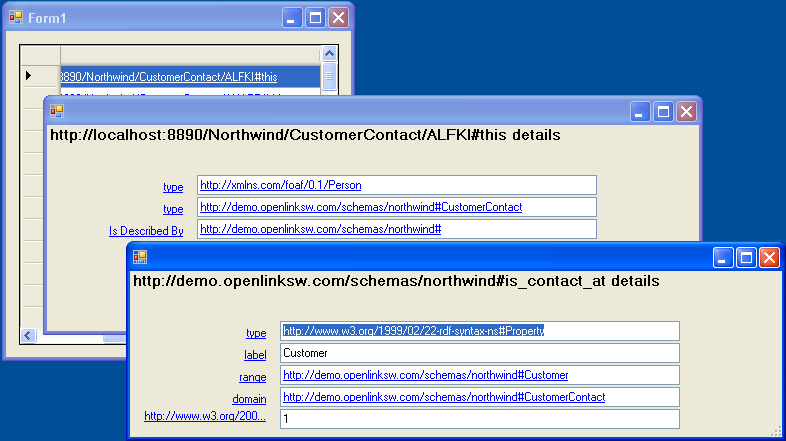Screen dimensions: 786x441
Task: Click the 'range' property link
Action: pyautogui.click(x=254, y=376)
